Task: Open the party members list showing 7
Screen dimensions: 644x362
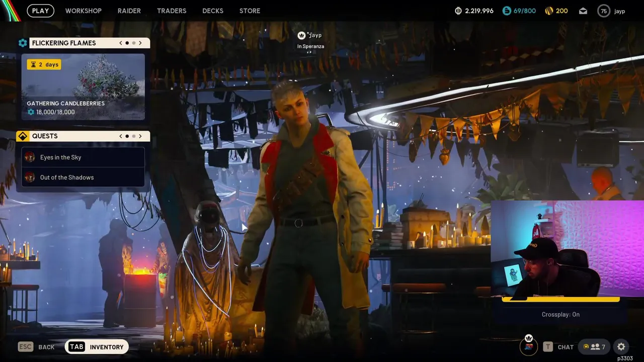Action: (594, 347)
